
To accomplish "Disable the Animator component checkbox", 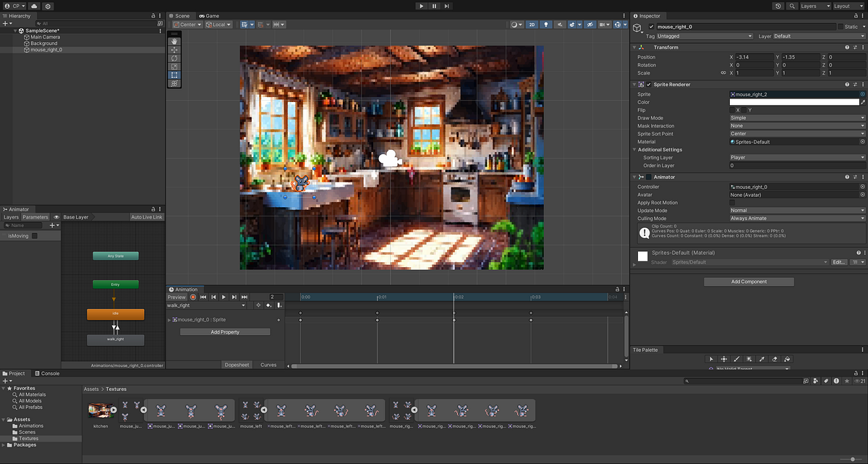I will pyautogui.click(x=649, y=177).
